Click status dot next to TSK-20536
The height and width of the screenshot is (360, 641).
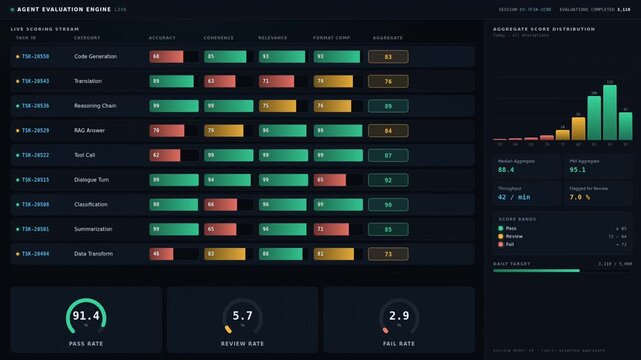(x=18, y=106)
